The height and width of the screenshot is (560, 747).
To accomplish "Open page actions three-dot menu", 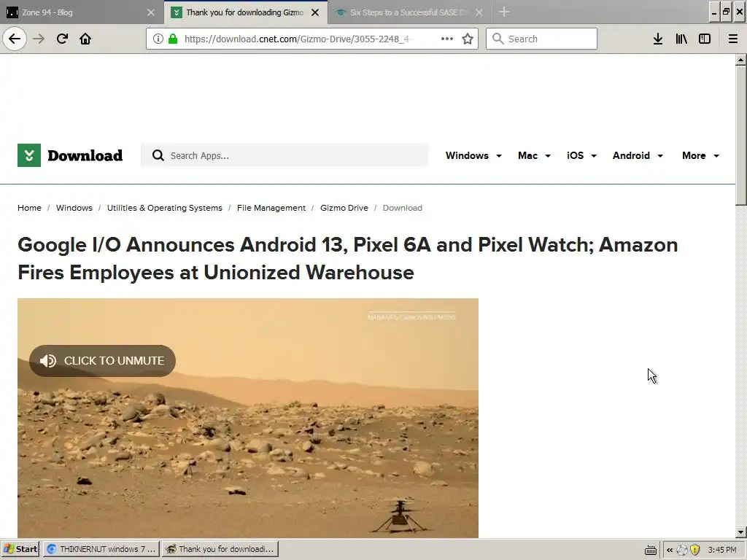I will [x=447, y=39].
